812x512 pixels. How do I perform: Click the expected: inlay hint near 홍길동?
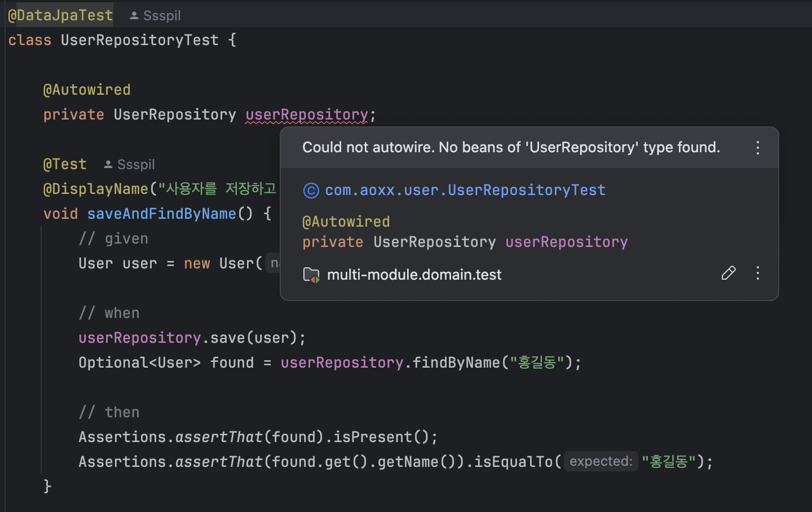[600, 461]
